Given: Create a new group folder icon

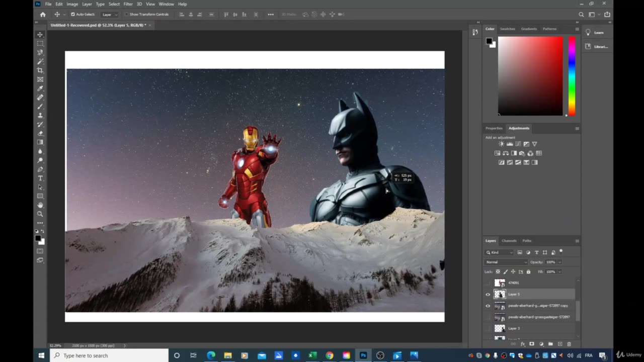Looking at the screenshot, I should tap(550, 344).
